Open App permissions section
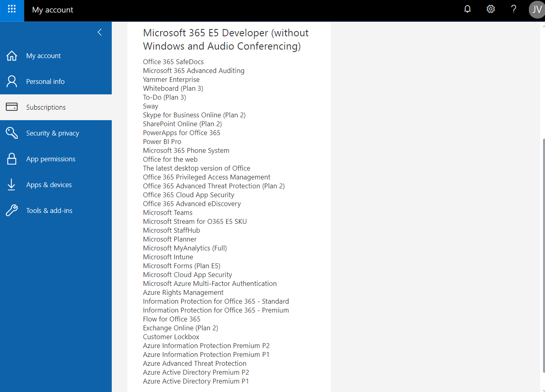The height and width of the screenshot is (392, 545). pyautogui.click(x=56, y=159)
